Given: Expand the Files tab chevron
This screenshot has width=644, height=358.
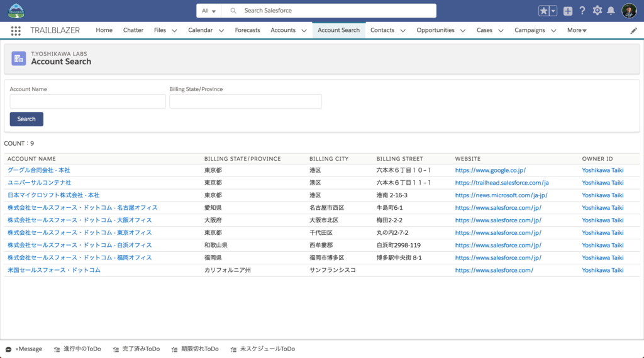Looking at the screenshot, I should pos(174,31).
